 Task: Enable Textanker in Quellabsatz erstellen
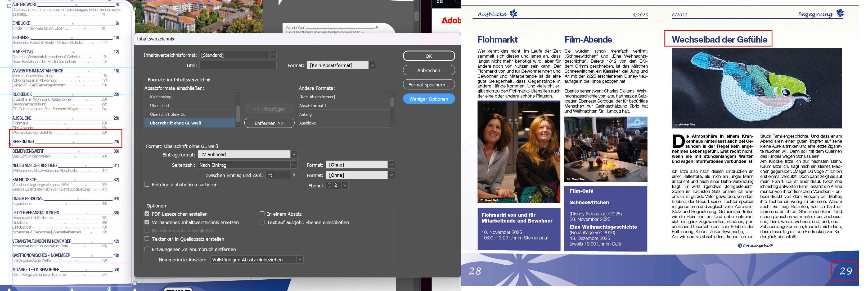coord(147,239)
